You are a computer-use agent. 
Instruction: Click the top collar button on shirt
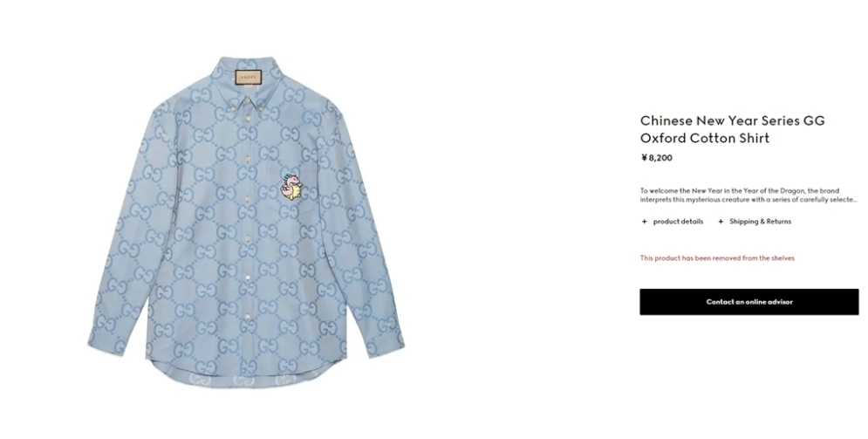pyautogui.click(x=248, y=100)
